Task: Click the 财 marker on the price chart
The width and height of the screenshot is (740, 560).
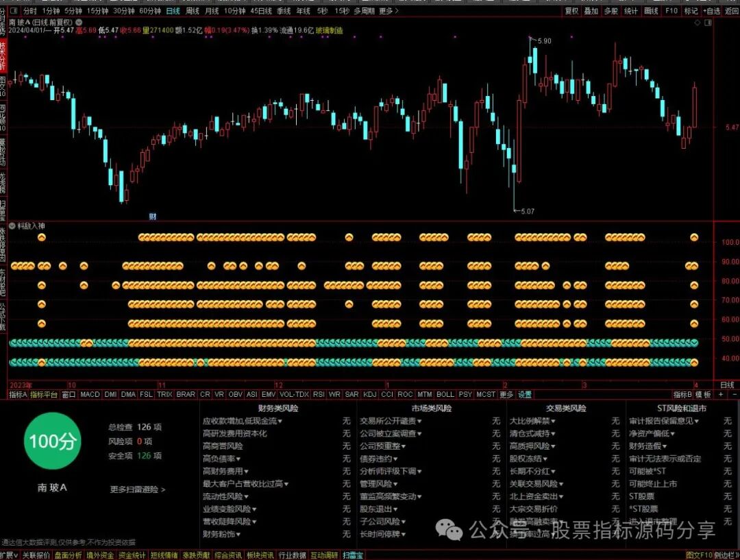Action: [x=152, y=217]
